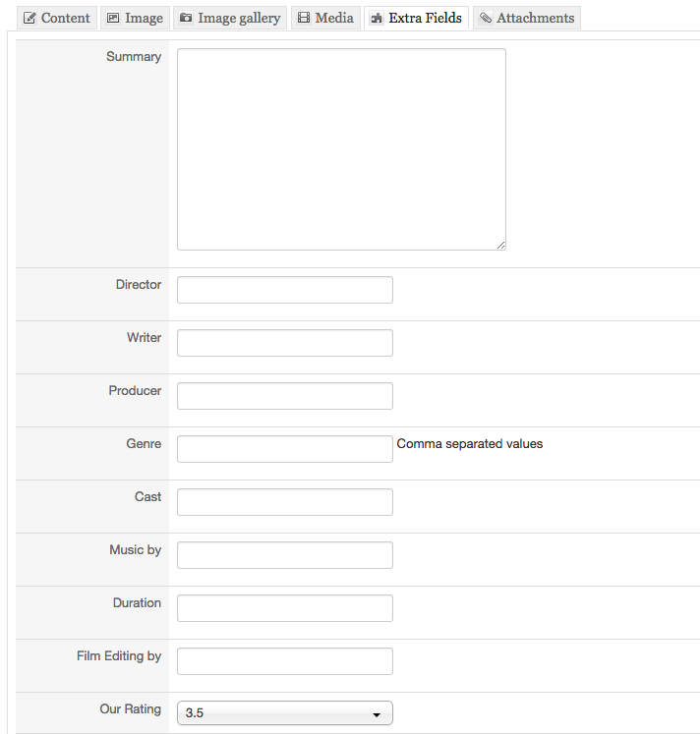Click the pencil icon on Content tab
The image size is (700, 734).
29,19
